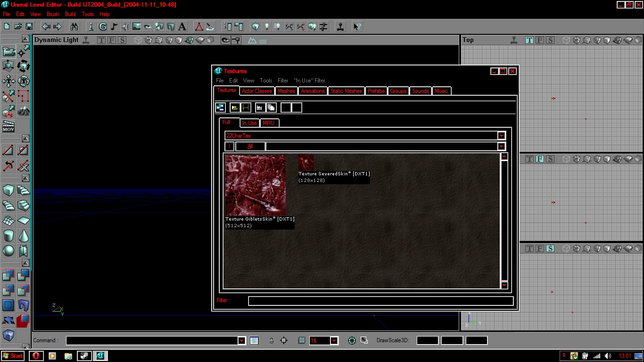The height and width of the screenshot is (362, 644).
Task: Open the 22CharTex package dropdown
Action: (x=502, y=136)
